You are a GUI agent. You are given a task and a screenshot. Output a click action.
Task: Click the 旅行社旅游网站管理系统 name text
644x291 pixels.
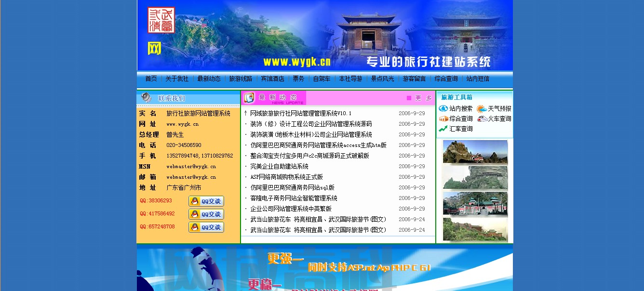pyautogui.click(x=198, y=113)
